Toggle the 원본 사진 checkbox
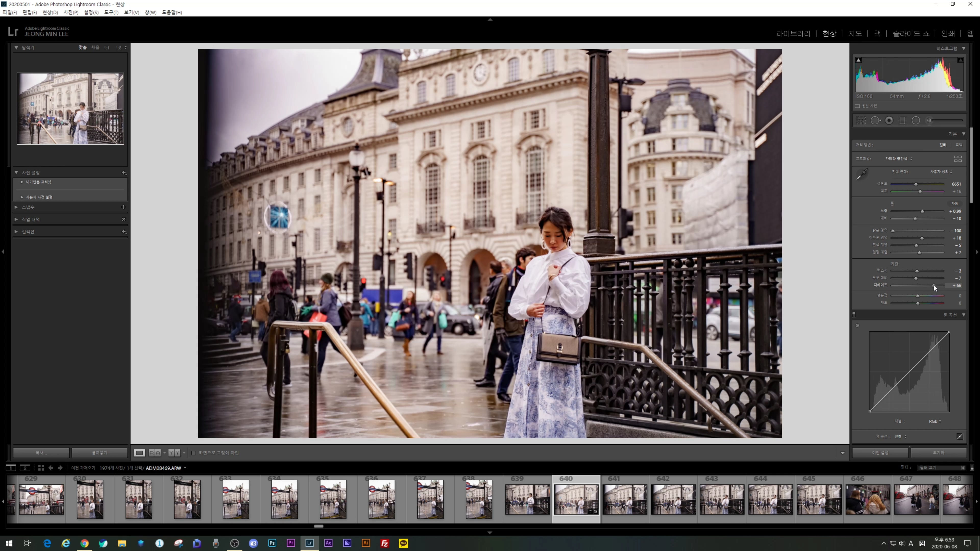The height and width of the screenshot is (551, 980). (x=857, y=106)
